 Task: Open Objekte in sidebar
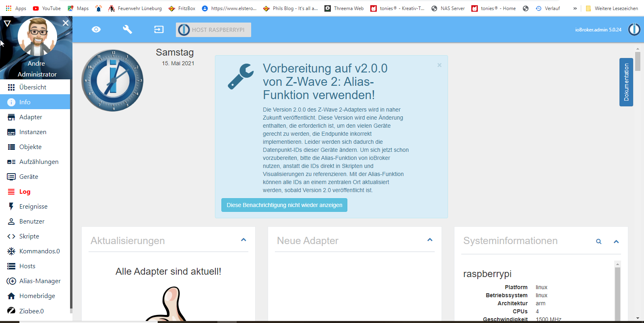35,147
